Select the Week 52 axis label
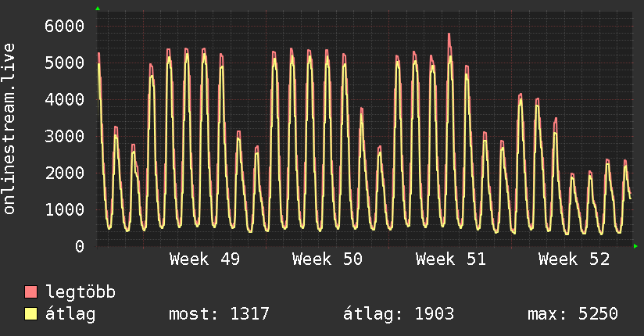 [574, 259]
